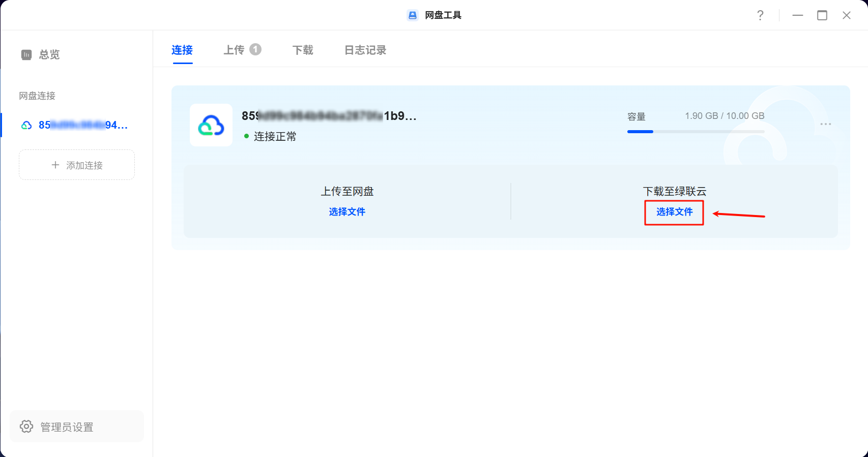The width and height of the screenshot is (868, 457).
Task: Click the 上传至网盘 heading
Action: click(x=347, y=191)
